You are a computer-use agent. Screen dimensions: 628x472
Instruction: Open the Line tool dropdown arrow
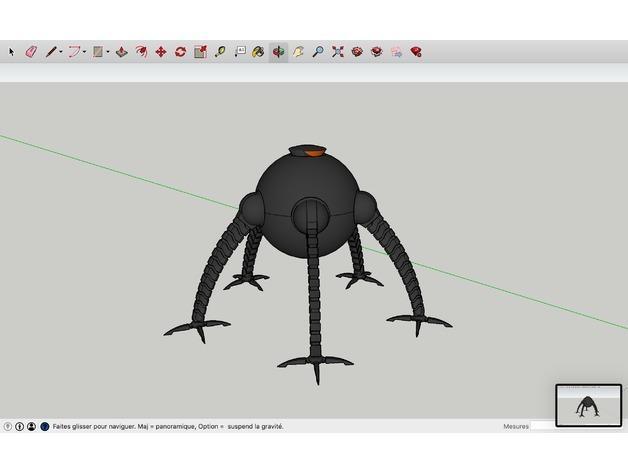click(60, 51)
